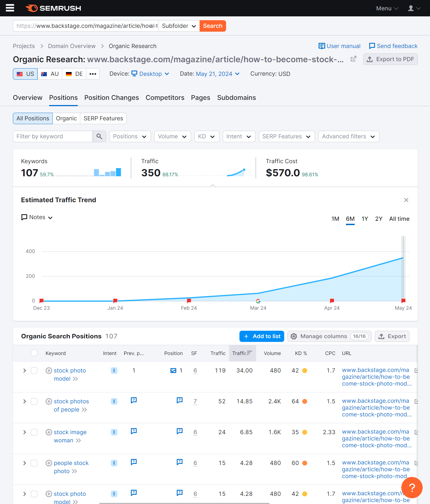Click the horizontal table scrollbar

184,503
